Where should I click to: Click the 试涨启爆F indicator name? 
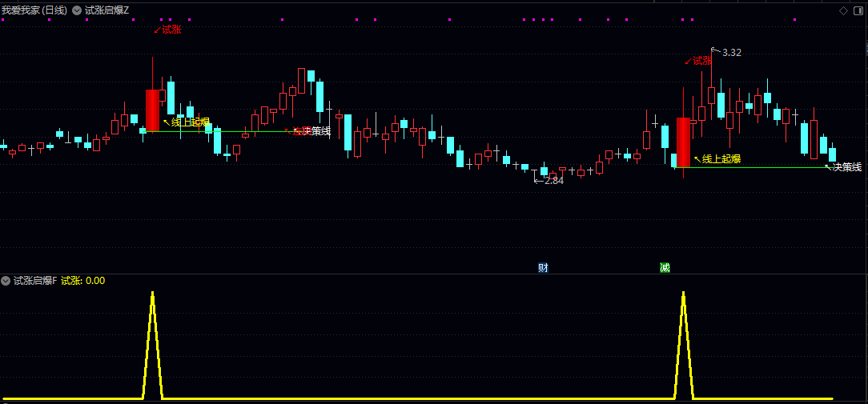tap(35, 281)
